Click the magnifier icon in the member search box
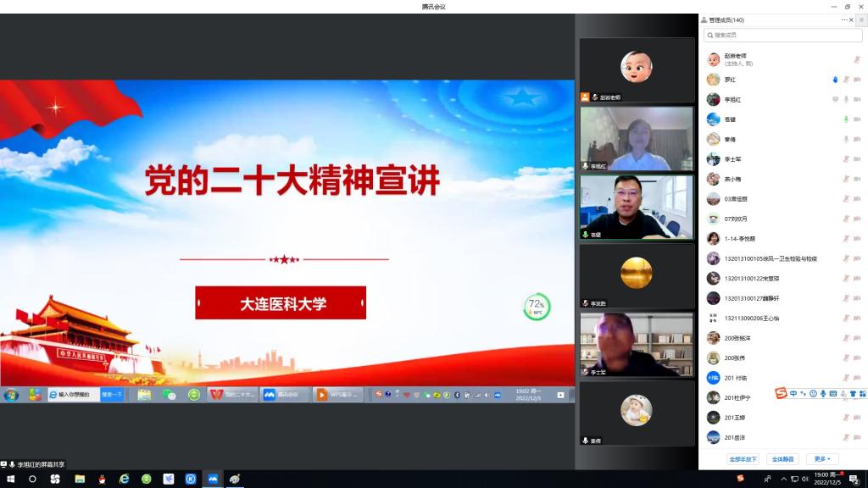The image size is (868, 488). (709, 35)
